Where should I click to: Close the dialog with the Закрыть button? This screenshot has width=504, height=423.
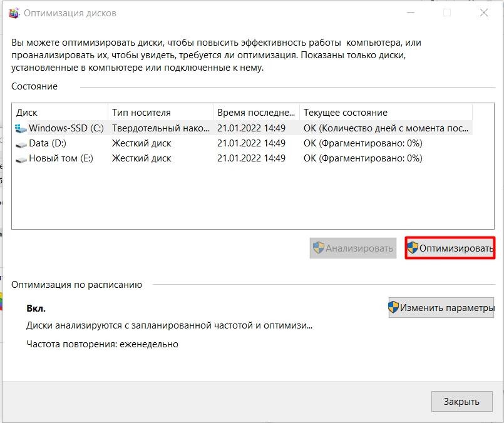(461, 402)
